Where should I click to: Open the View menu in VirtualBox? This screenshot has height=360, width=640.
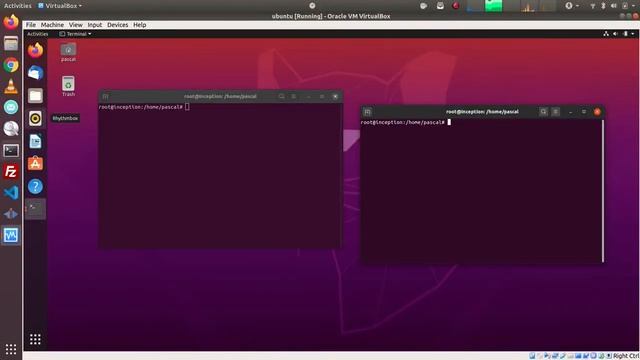coord(76,25)
